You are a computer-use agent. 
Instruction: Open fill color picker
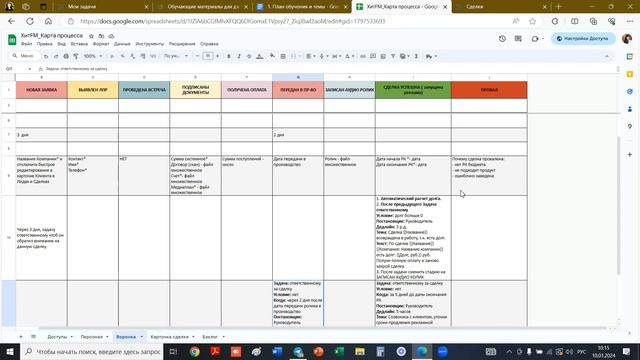pyautogui.click(x=272, y=56)
